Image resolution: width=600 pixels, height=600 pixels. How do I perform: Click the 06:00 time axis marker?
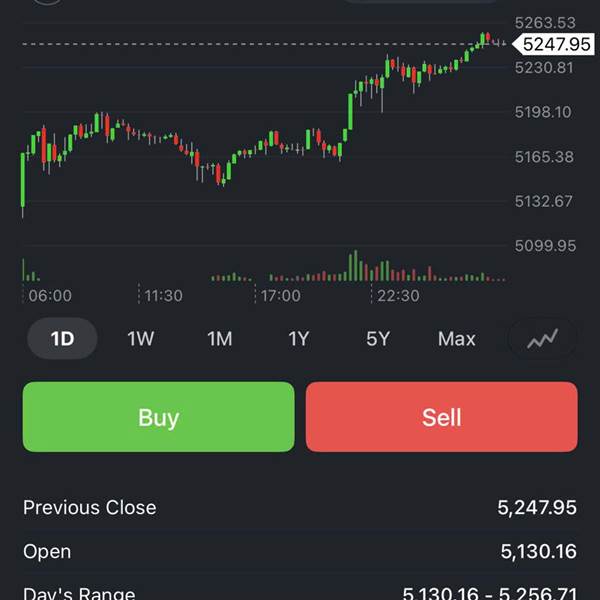pyautogui.click(x=50, y=296)
